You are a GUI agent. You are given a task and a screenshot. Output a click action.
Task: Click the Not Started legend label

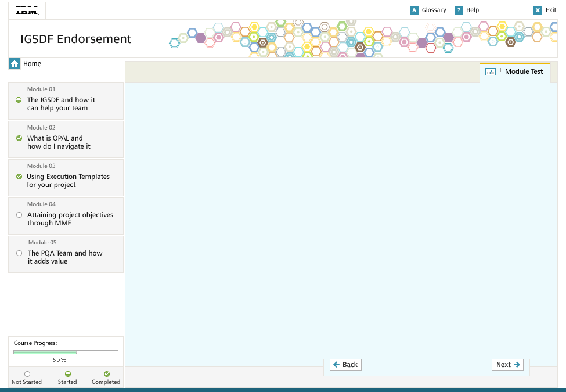point(27,382)
